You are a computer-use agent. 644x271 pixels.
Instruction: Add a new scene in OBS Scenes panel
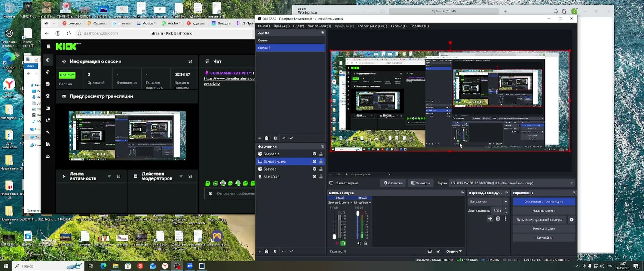pyautogui.click(x=259, y=138)
